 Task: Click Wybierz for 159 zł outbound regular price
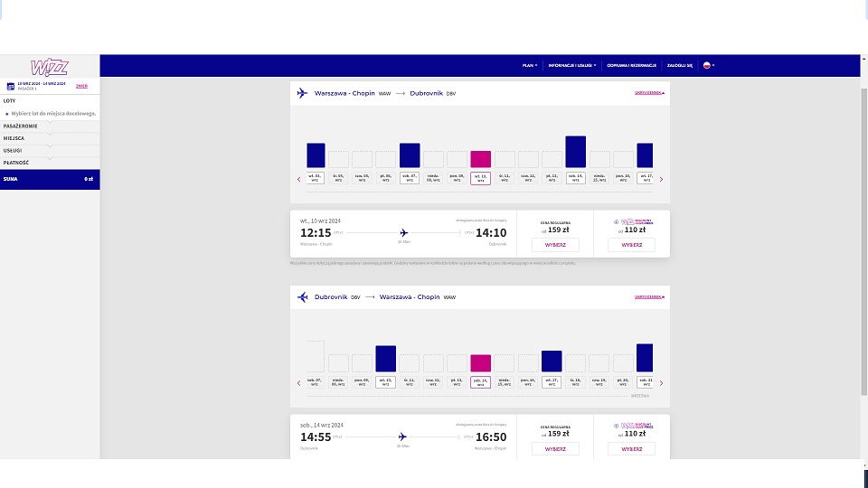coord(555,245)
